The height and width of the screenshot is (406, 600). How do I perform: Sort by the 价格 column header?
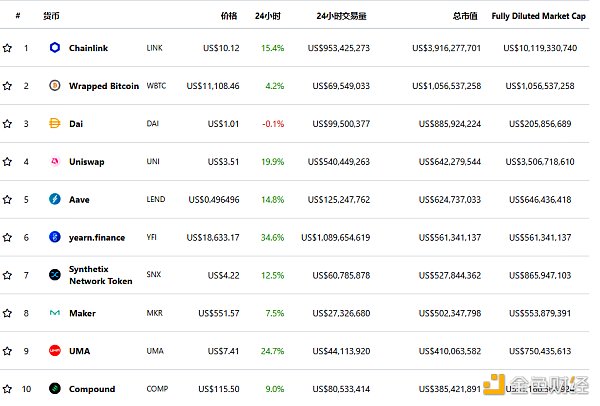click(229, 17)
